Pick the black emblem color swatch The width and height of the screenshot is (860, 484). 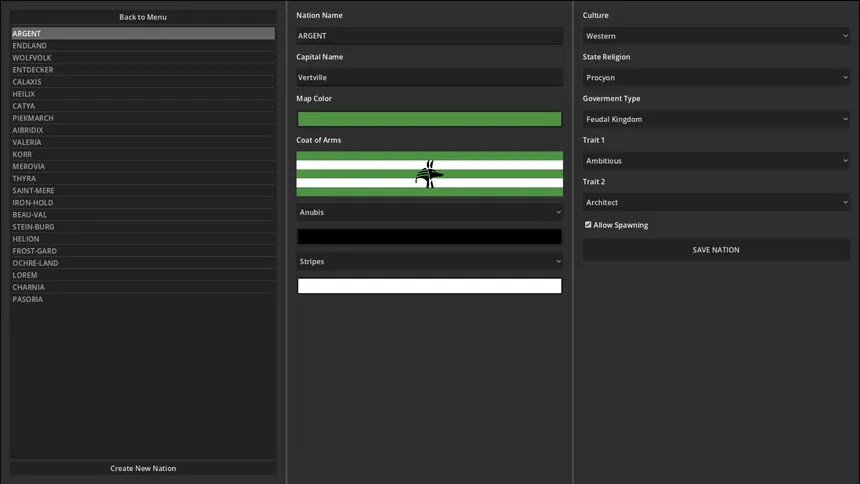pos(429,237)
